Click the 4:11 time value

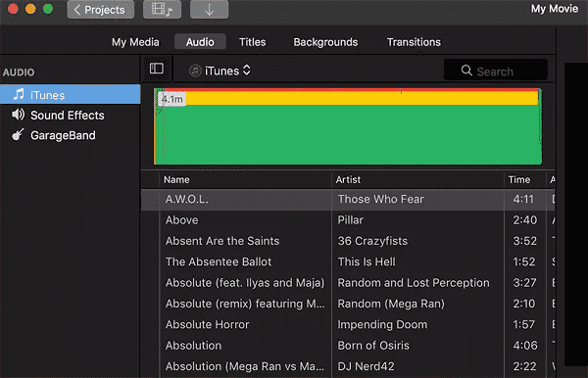pyautogui.click(x=523, y=199)
